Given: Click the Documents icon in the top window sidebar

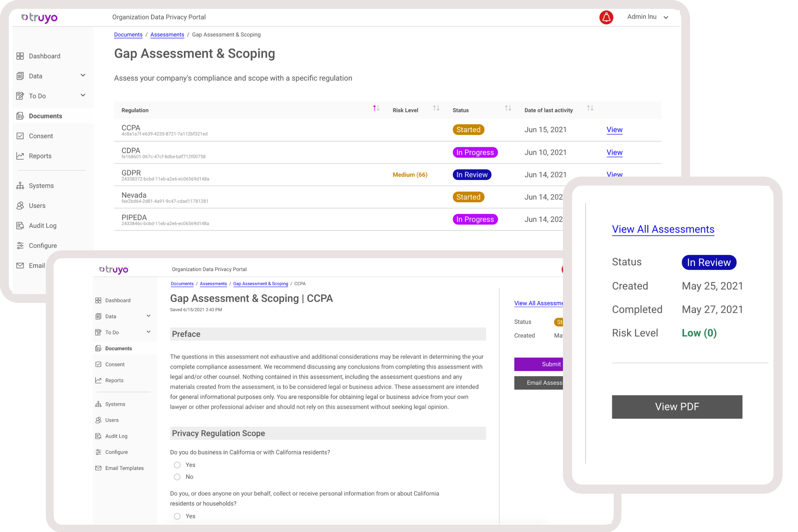Looking at the screenshot, I should click(20, 116).
